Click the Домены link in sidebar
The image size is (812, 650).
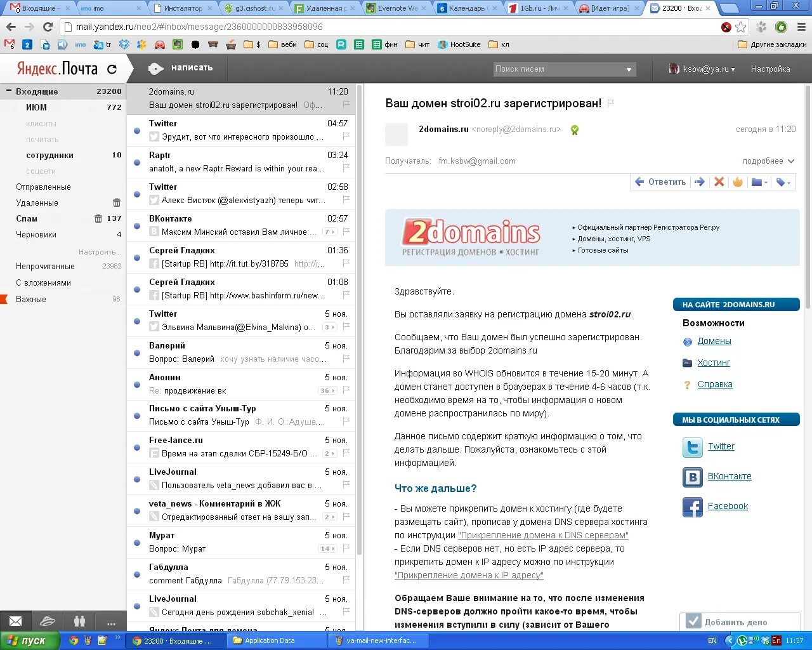[714, 341]
